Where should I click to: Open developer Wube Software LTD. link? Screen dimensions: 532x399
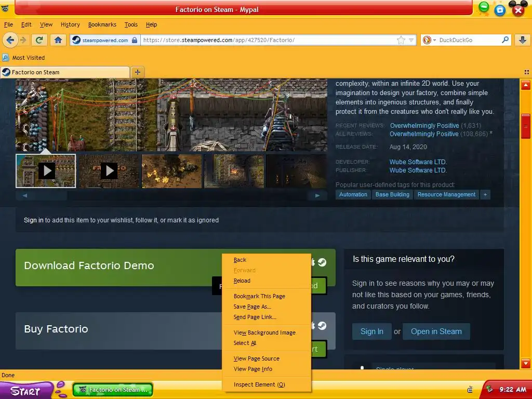(x=418, y=162)
